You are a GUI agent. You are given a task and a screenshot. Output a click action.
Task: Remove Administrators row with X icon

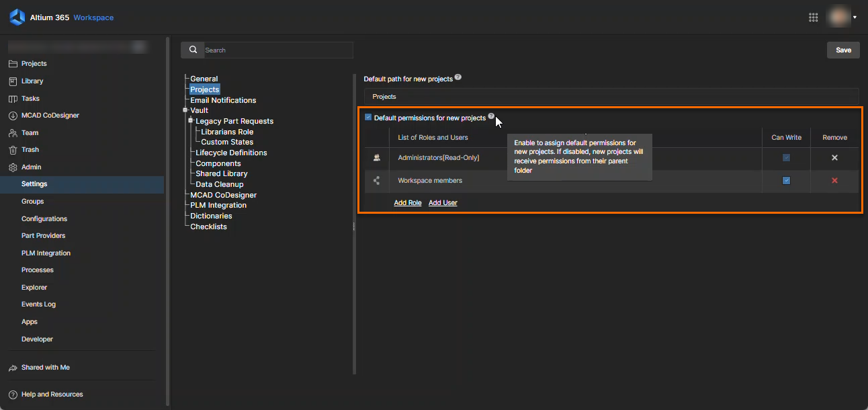tap(834, 158)
